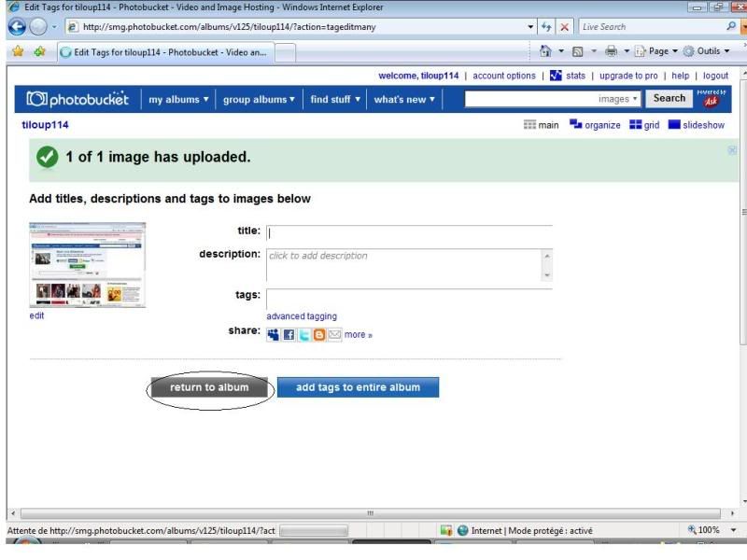This screenshot has width=747, height=560.
Task: Click the organize view icon
Action: coord(575,124)
